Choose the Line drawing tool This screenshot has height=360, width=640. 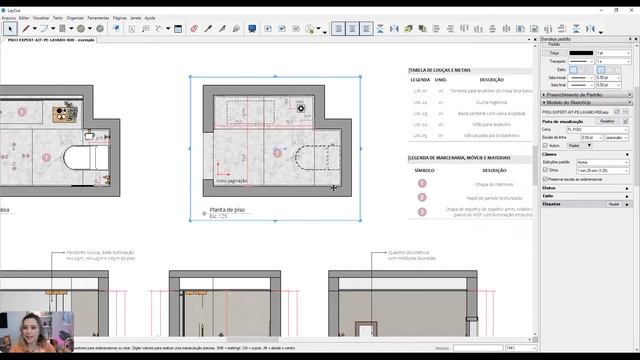[26, 29]
